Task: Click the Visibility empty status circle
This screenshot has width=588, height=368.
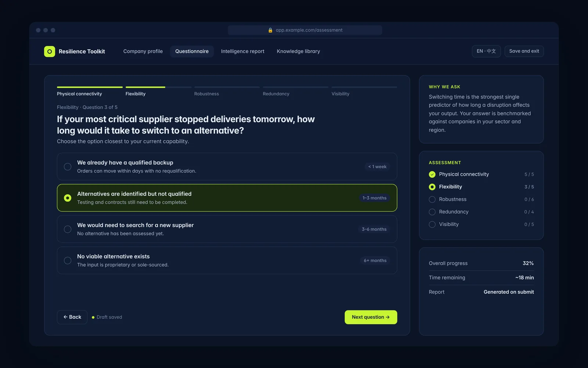Action: (432, 224)
